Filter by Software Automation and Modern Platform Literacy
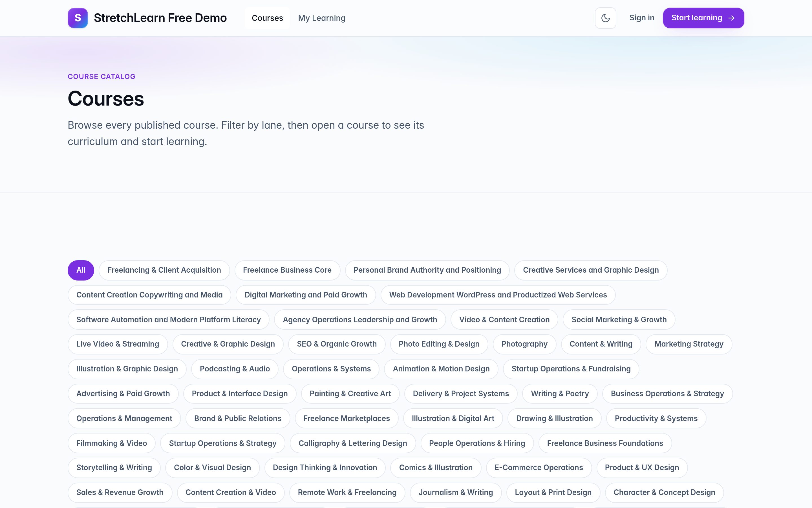The image size is (812, 508). [x=168, y=319]
